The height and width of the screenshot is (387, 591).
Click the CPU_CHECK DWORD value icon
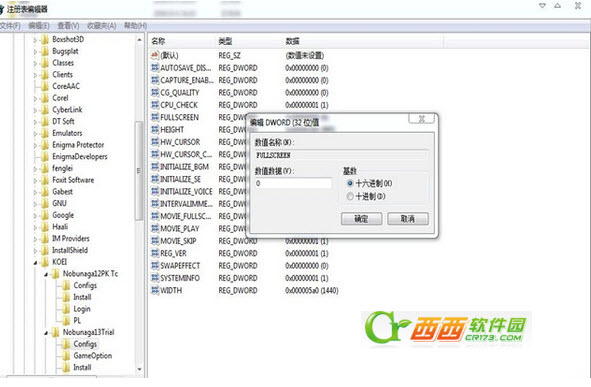coord(155,105)
